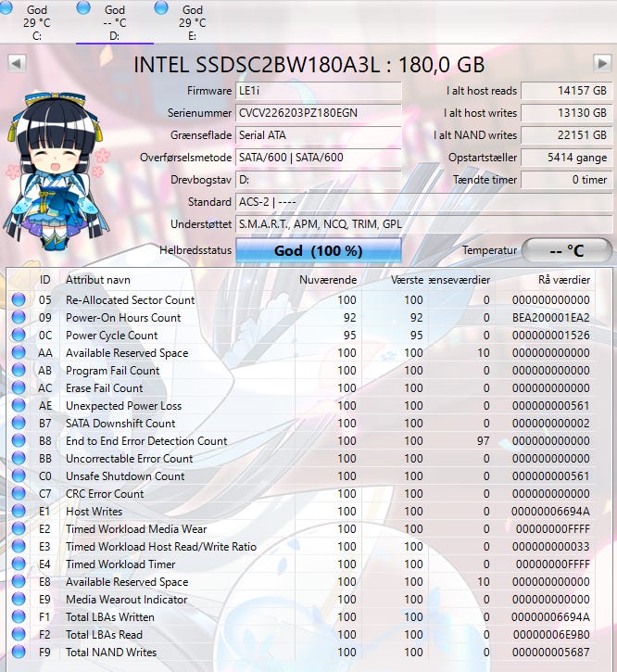
Task: Click status icon for AA Available Reserved Space
Action: (19, 352)
